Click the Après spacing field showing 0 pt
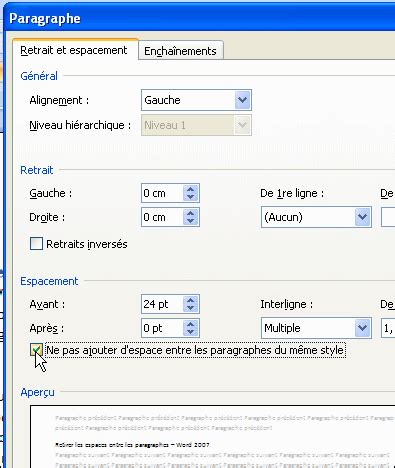The width and height of the screenshot is (395, 468). [162, 328]
